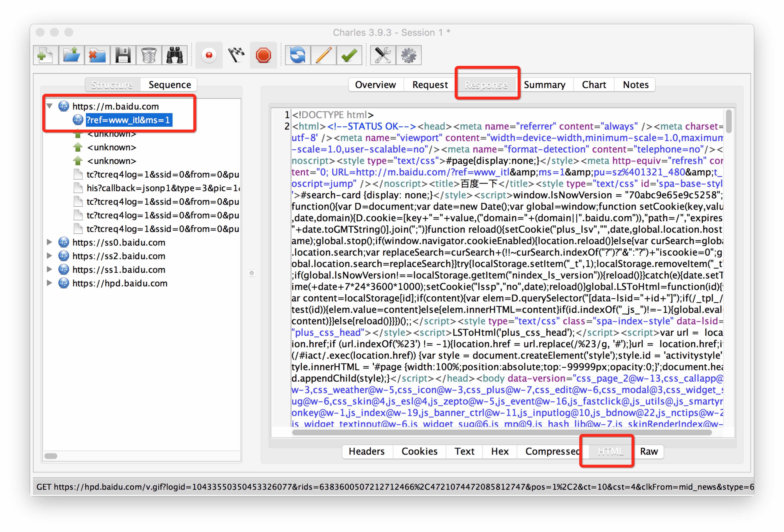Click globe icon beside ss2.baidu.com
The image size is (784, 532).
point(63,256)
